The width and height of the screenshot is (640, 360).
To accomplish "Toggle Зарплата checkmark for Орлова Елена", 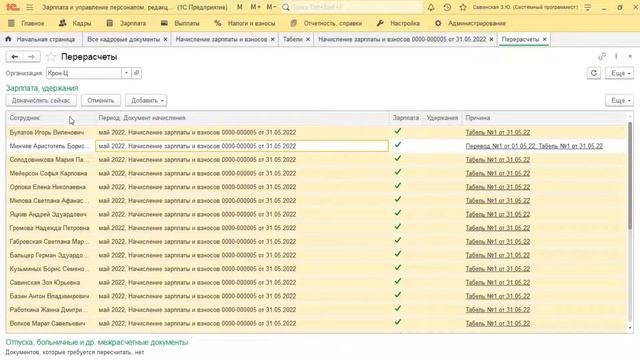I will point(398,186).
